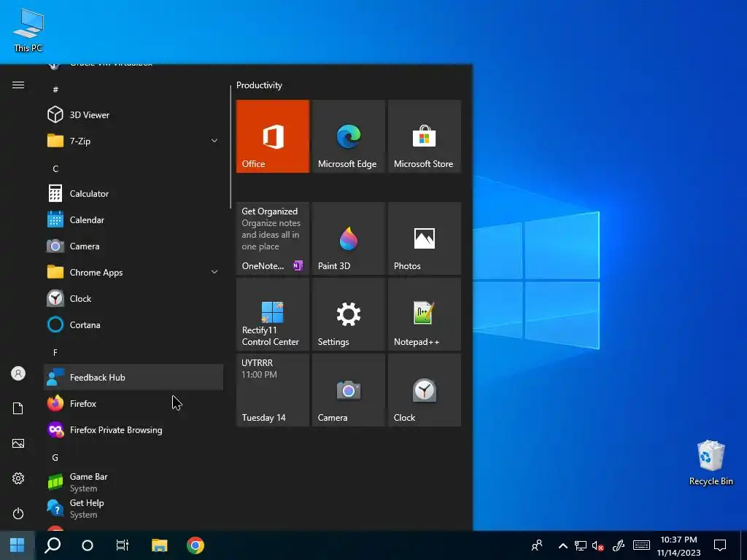The image size is (747, 560).
Task: Open the Microsoft Store tile
Action: click(425, 136)
